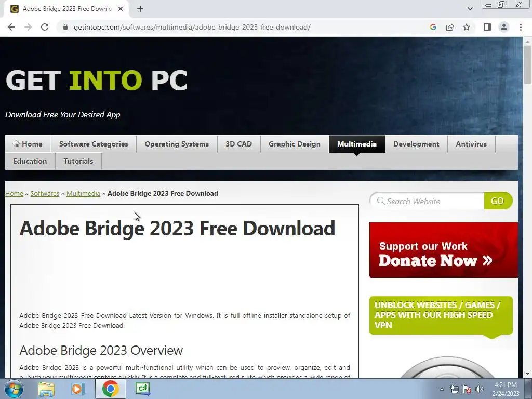Share this page via the share icon
Screen dimensions: 532x399
point(450,27)
